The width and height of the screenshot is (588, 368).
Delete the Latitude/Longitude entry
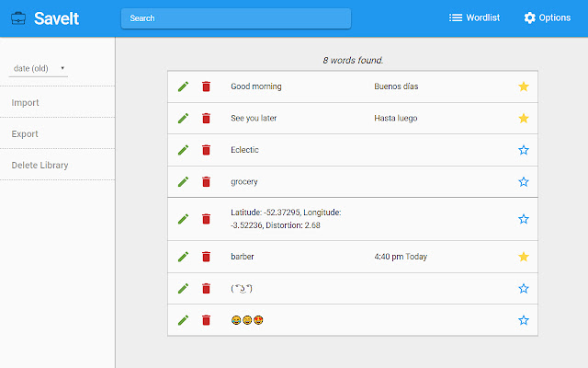pos(206,219)
